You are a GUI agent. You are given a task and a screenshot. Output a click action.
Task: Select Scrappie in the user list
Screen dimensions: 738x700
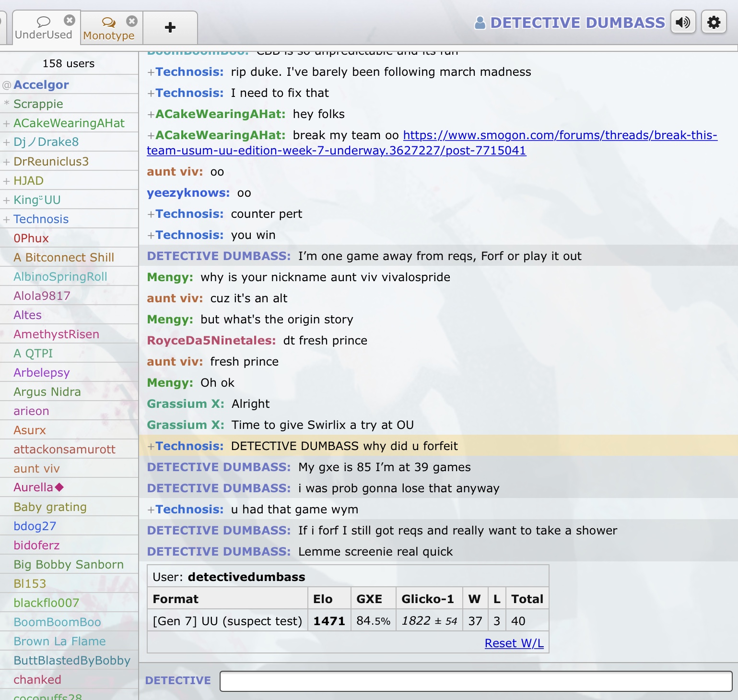pyautogui.click(x=38, y=104)
